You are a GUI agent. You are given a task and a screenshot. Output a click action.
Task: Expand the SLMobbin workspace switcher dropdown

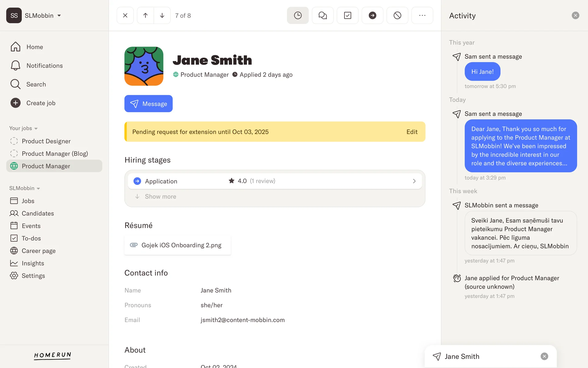59,16
